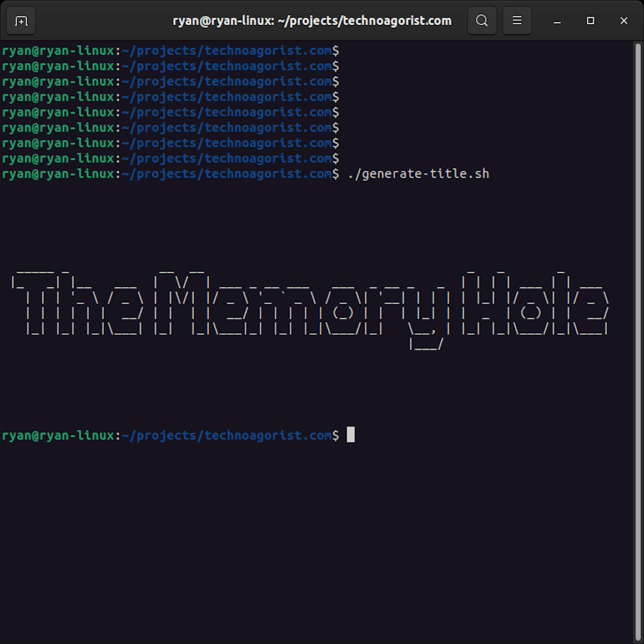
Task: Open a new terminal tab
Action: [x=21, y=21]
